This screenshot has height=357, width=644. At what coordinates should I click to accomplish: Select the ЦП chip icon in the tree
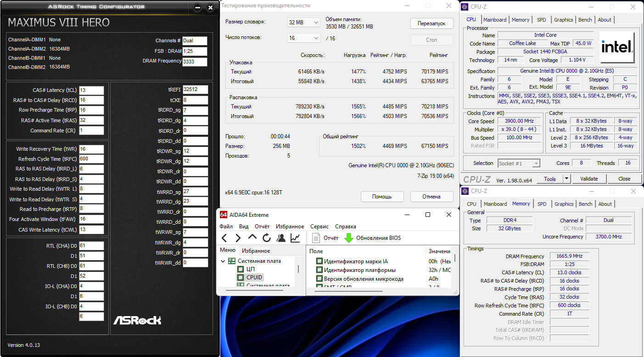pyautogui.click(x=240, y=269)
